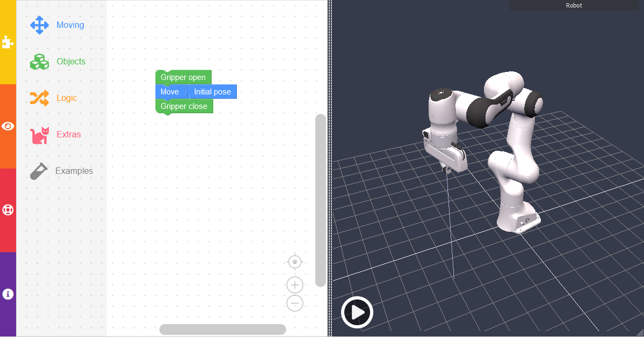Run the program using the play button
Viewport: 644px width, 337px height.
(357, 312)
